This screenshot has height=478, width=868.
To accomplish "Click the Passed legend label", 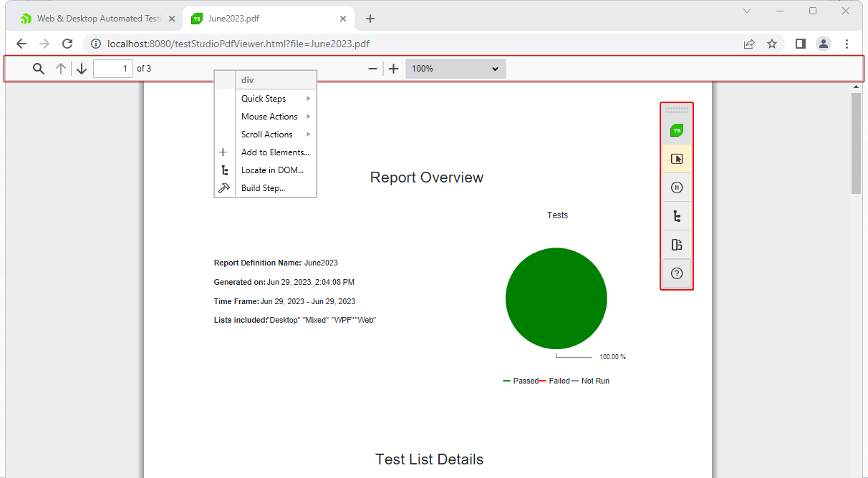I will pyautogui.click(x=526, y=381).
